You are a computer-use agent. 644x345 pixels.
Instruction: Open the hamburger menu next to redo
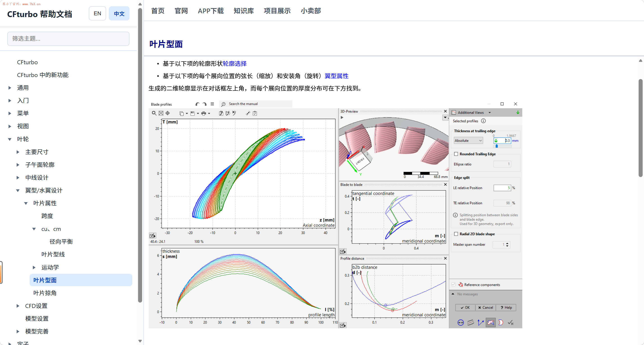click(212, 104)
